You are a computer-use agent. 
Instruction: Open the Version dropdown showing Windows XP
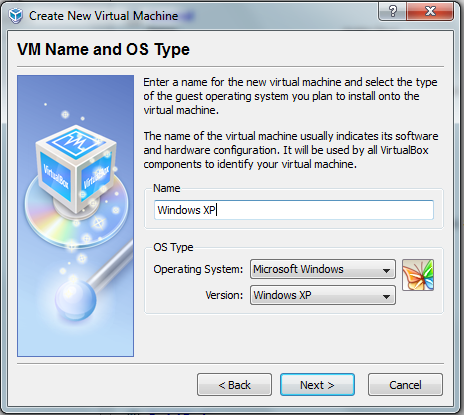(323, 295)
